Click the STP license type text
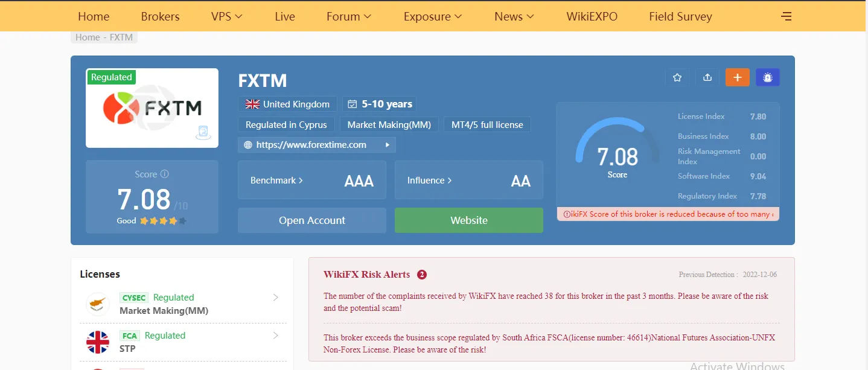The height and width of the screenshot is (370, 868). [127, 349]
